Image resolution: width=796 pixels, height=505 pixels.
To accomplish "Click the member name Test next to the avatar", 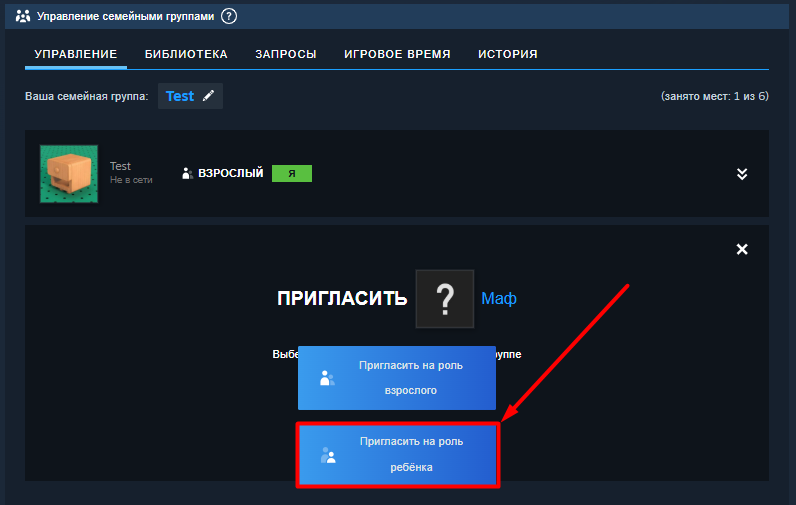I will pyautogui.click(x=120, y=166).
